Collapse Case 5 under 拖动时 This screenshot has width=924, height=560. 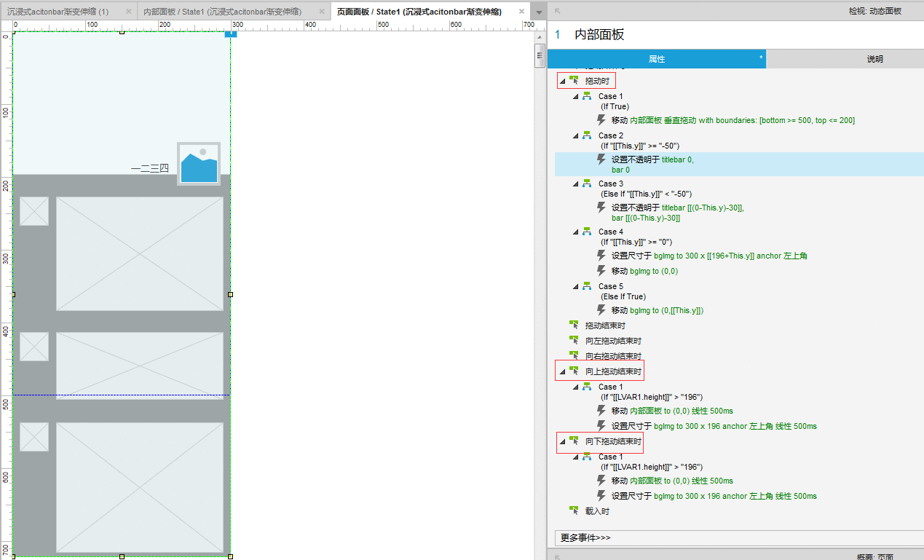[x=575, y=286]
